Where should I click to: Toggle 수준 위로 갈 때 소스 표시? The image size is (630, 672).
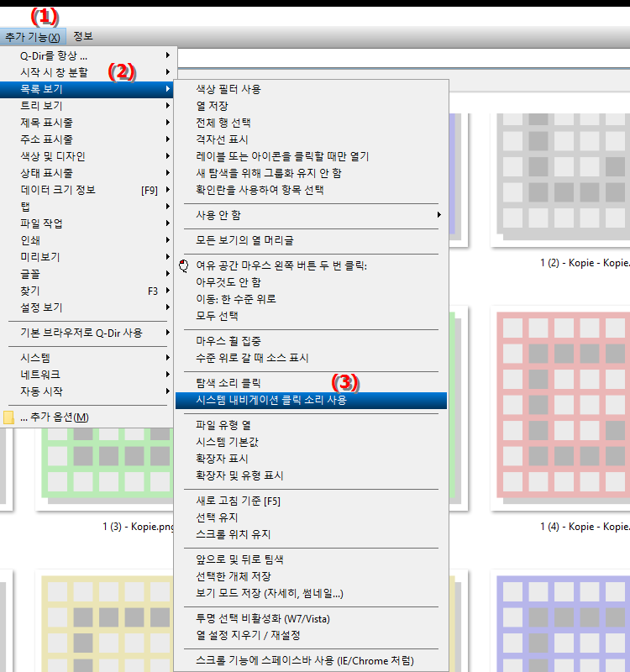(311, 358)
